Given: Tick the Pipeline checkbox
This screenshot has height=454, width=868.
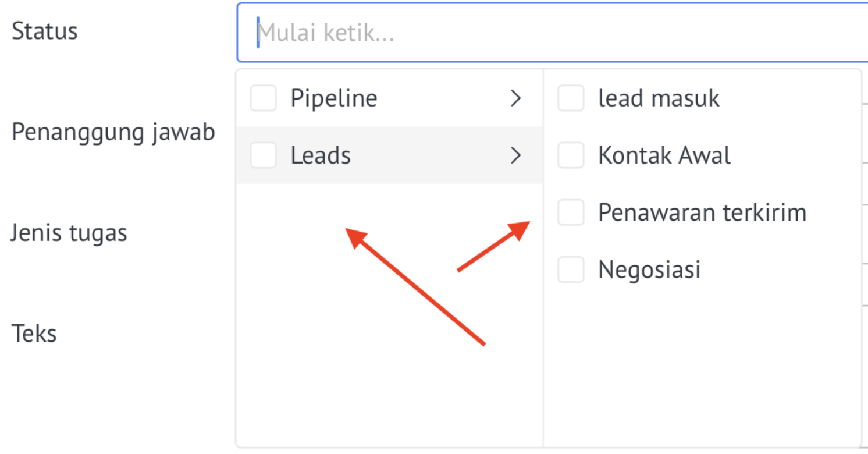Looking at the screenshot, I should click(263, 98).
